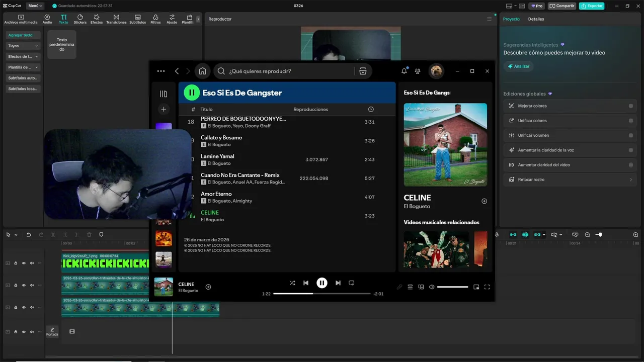
Task: Mute Spotify with the speaker icon
Action: point(432,287)
